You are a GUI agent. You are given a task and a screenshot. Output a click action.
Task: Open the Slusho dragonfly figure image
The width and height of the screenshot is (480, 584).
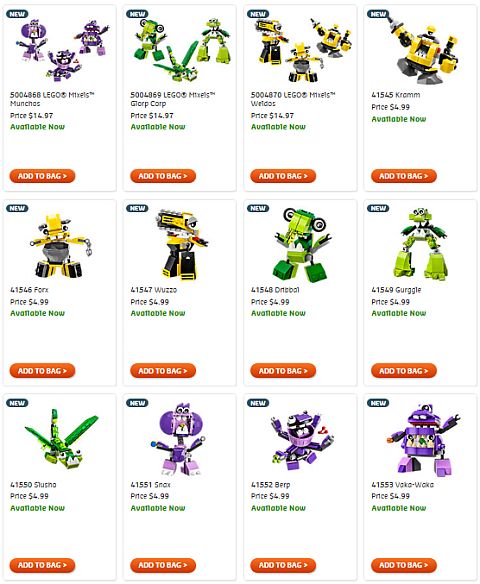(x=61, y=438)
